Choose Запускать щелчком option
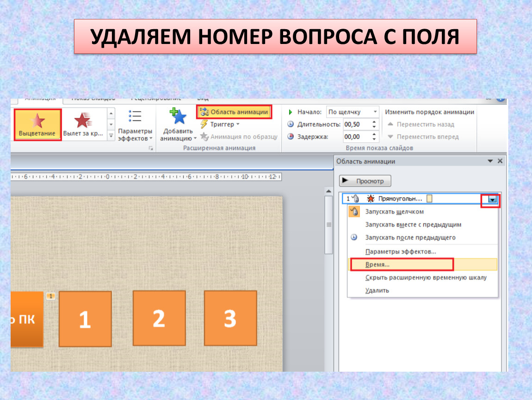This screenshot has width=532, height=400. [394, 212]
